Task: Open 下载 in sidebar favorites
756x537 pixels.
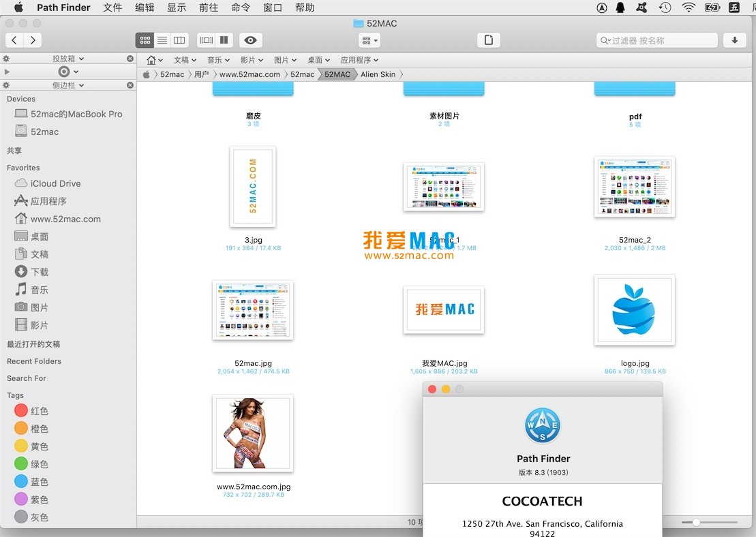Action: [x=31, y=272]
